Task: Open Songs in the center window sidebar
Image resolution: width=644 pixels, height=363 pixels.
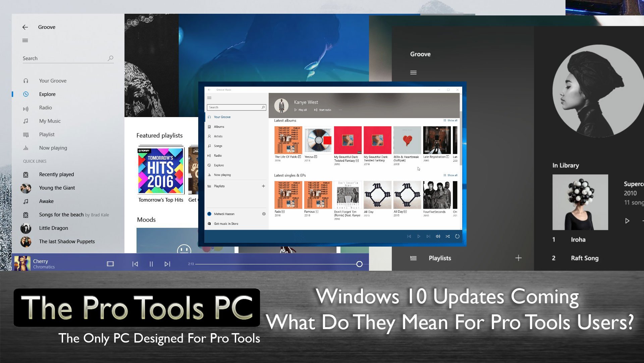Action: (x=218, y=146)
